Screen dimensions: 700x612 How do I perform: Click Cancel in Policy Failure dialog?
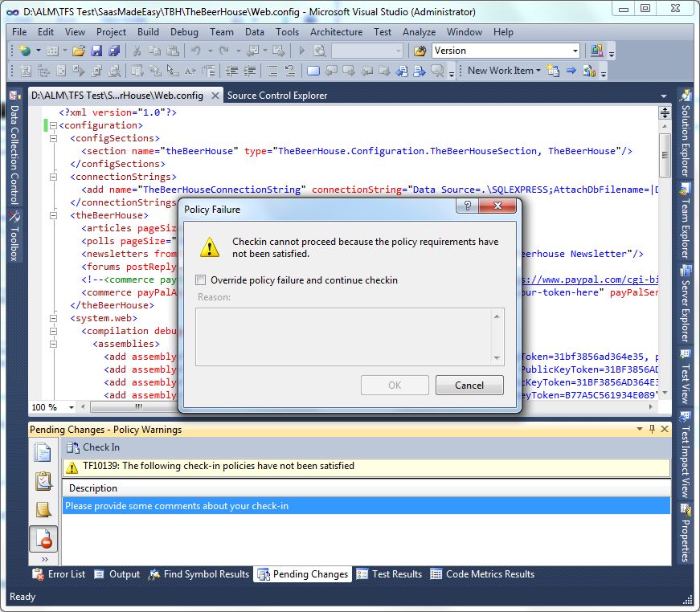[x=469, y=385]
